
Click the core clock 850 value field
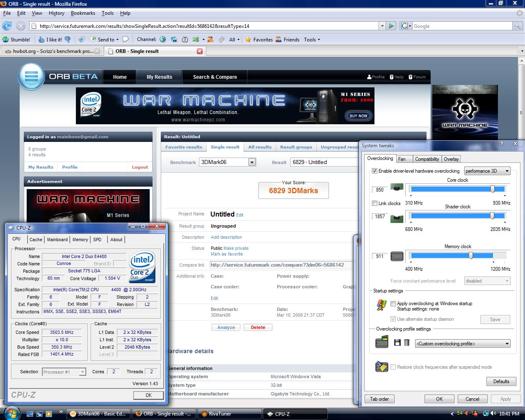(x=379, y=189)
